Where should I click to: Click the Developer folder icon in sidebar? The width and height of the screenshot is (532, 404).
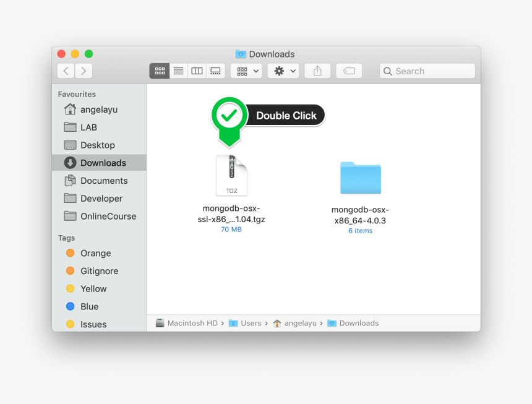tap(71, 198)
